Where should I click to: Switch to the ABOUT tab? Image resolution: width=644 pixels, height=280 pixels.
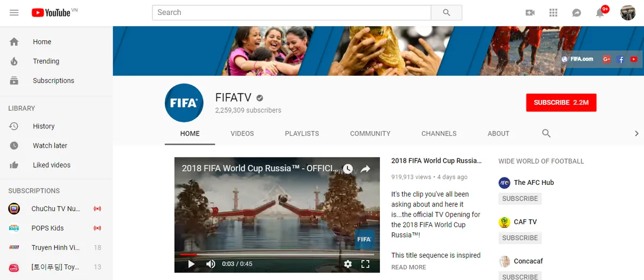[499, 133]
